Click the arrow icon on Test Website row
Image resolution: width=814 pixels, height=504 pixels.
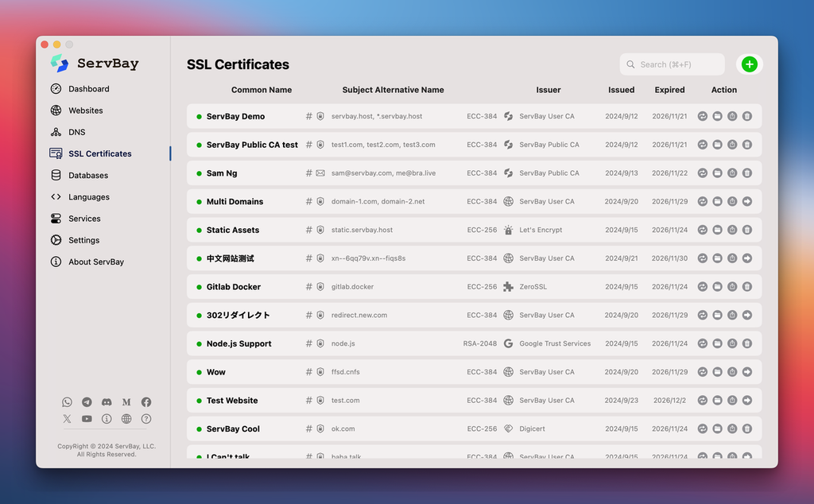pyautogui.click(x=747, y=400)
